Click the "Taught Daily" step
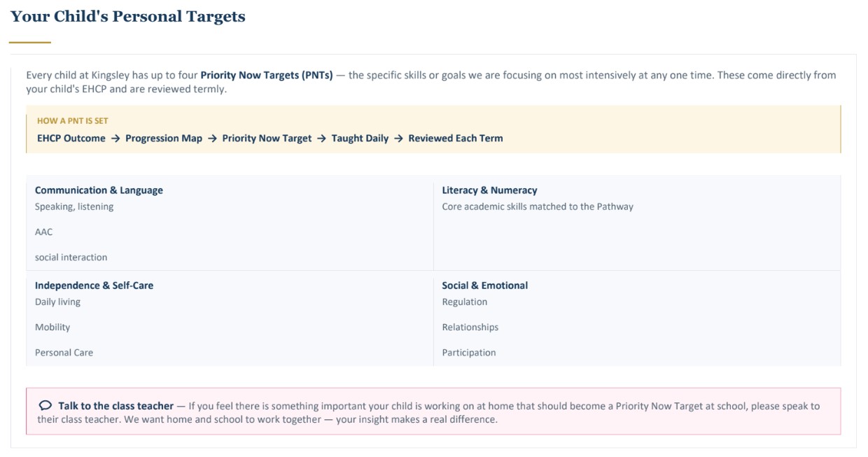This screenshot has width=868, height=457. [x=360, y=138]
